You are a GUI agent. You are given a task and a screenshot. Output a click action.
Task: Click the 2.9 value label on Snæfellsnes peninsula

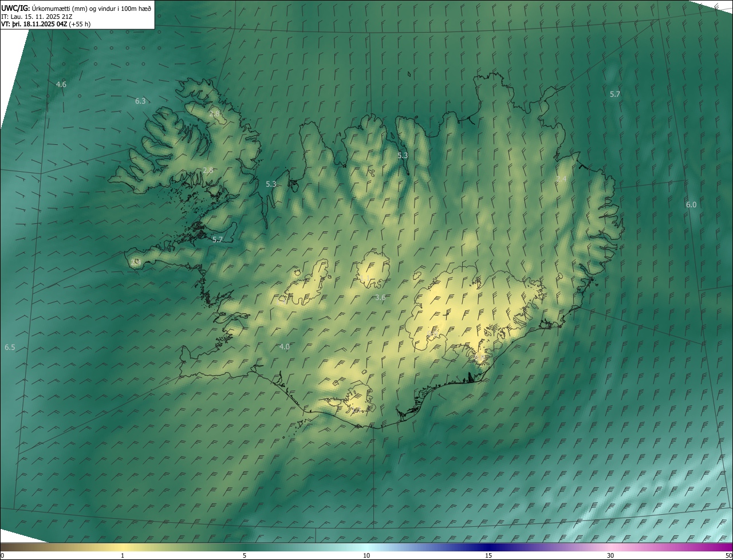tap(136, 262)
